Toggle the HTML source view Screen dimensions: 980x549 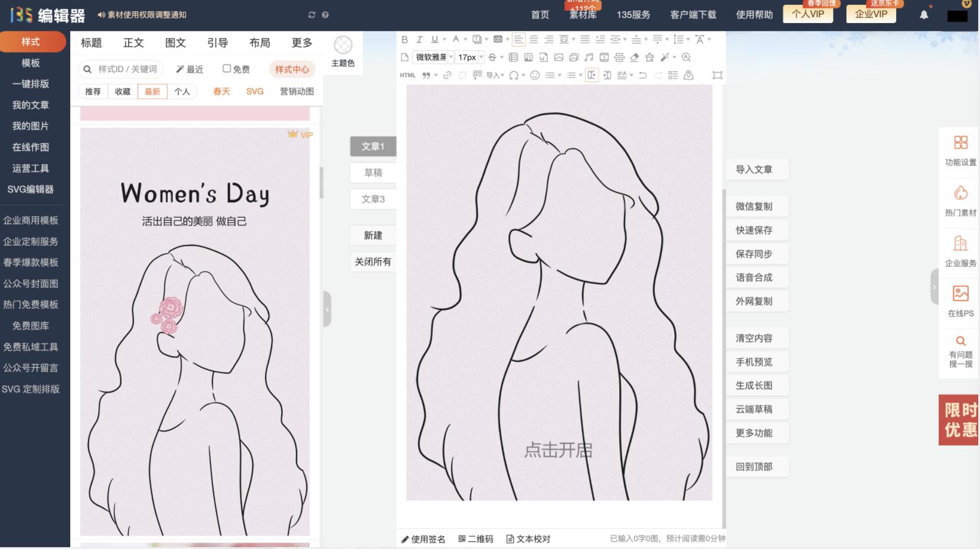click(x=407, y=75)
